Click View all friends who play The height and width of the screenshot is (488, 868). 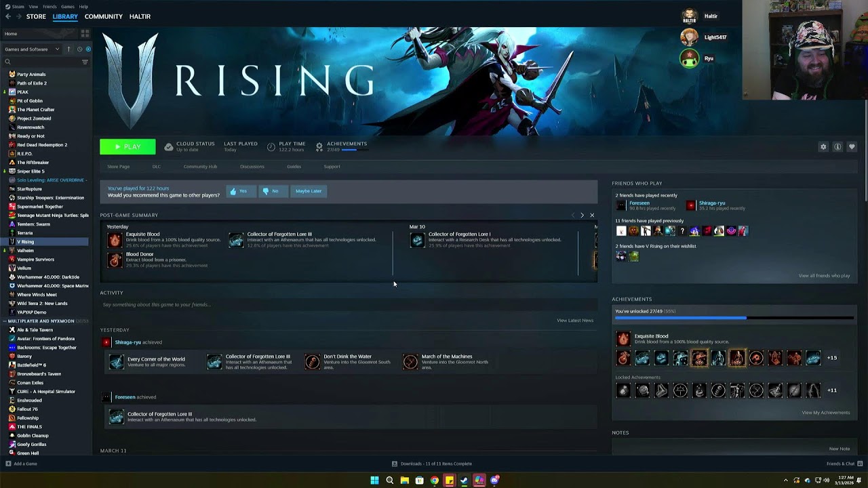point(824,276)
